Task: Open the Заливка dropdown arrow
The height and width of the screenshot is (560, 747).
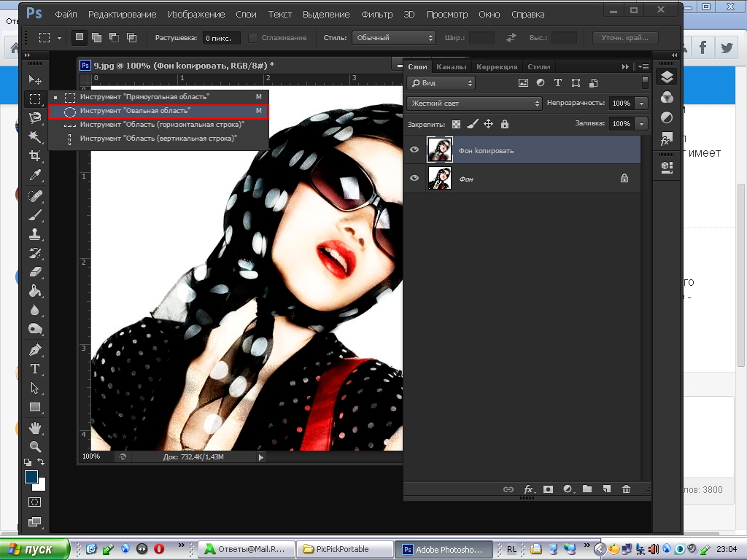Action: click(x=642, y=124)
